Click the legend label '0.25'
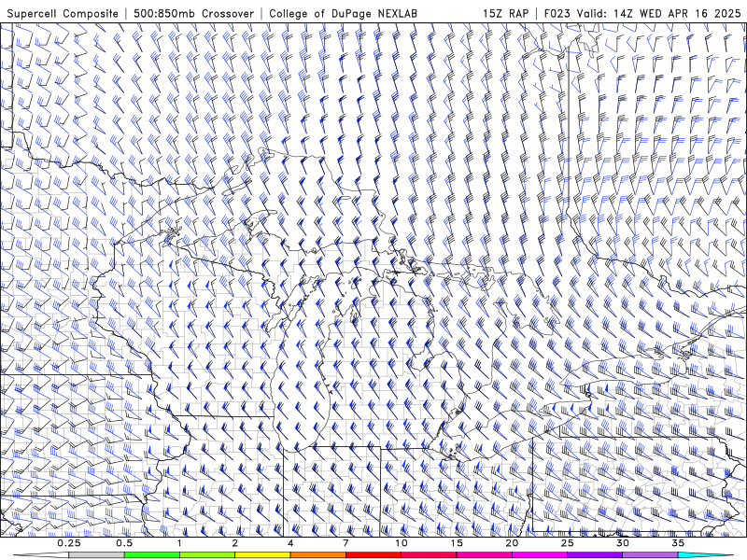 click(69, 543)
